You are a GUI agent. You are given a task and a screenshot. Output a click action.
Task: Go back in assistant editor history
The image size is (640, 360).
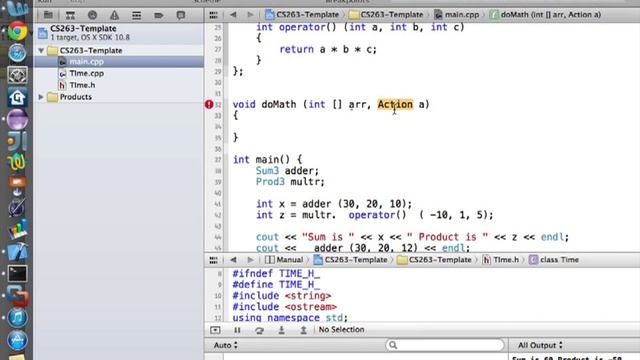coord(233,260)
